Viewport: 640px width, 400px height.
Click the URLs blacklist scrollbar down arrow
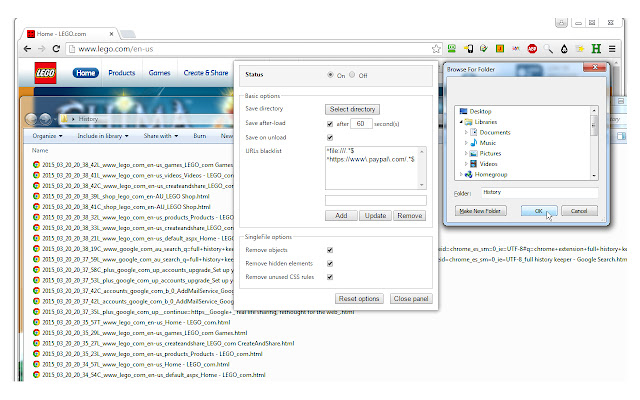click(x=422, y=185)
